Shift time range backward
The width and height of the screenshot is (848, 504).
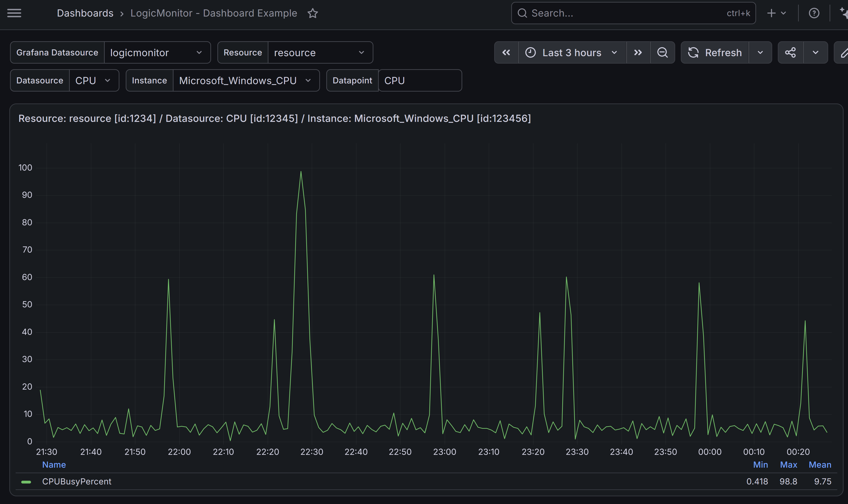[x=506, y=53]
